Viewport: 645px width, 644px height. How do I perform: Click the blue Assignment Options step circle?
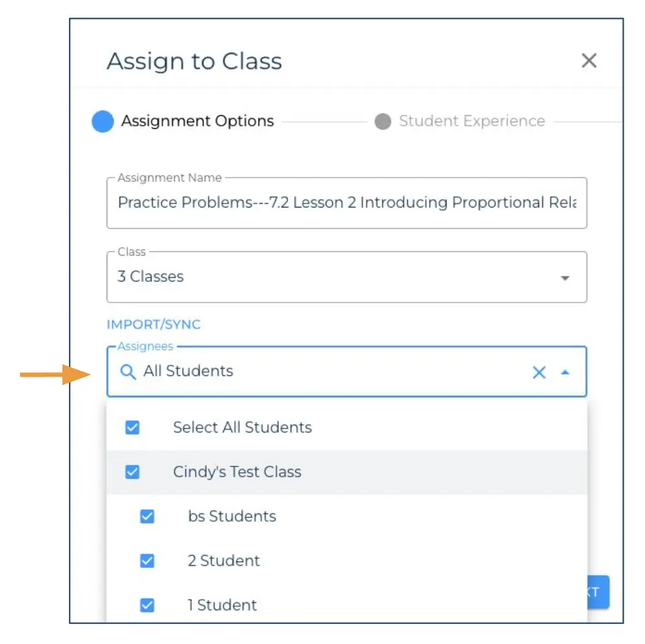103,121
